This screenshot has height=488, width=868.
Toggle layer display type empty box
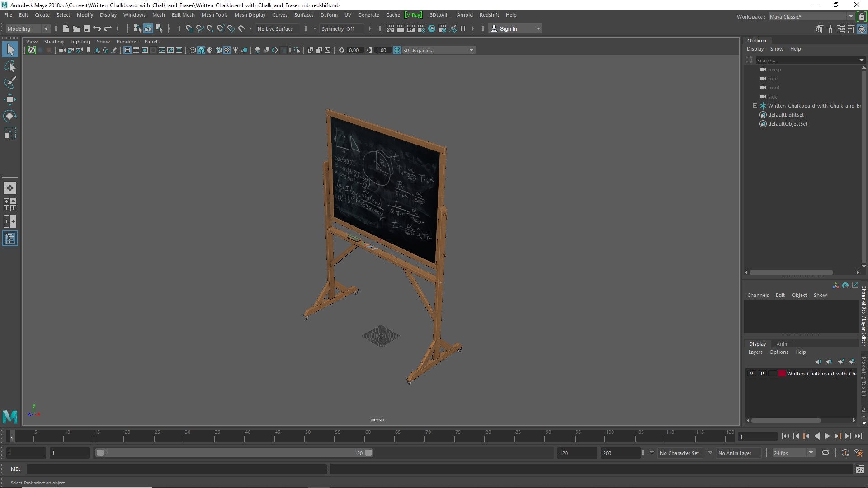(x=773, y=374)
